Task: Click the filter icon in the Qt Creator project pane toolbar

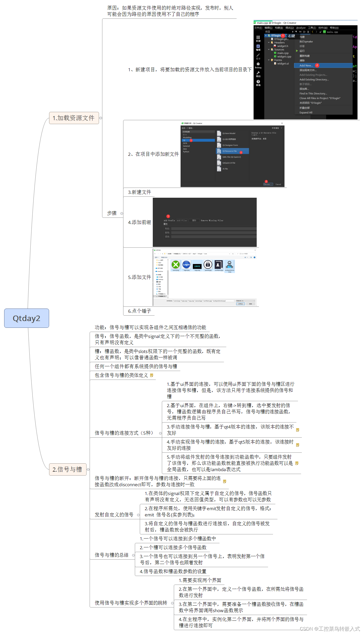Action: pyautogui.click(x=296, y=32)
